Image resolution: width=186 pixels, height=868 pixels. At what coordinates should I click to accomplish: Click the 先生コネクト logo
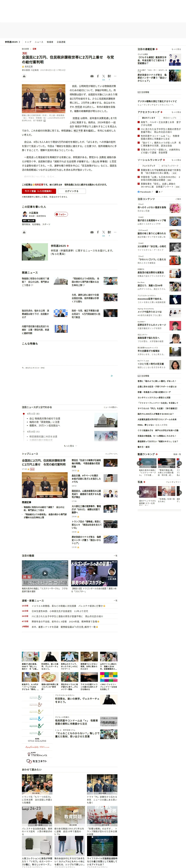point(37,761)
